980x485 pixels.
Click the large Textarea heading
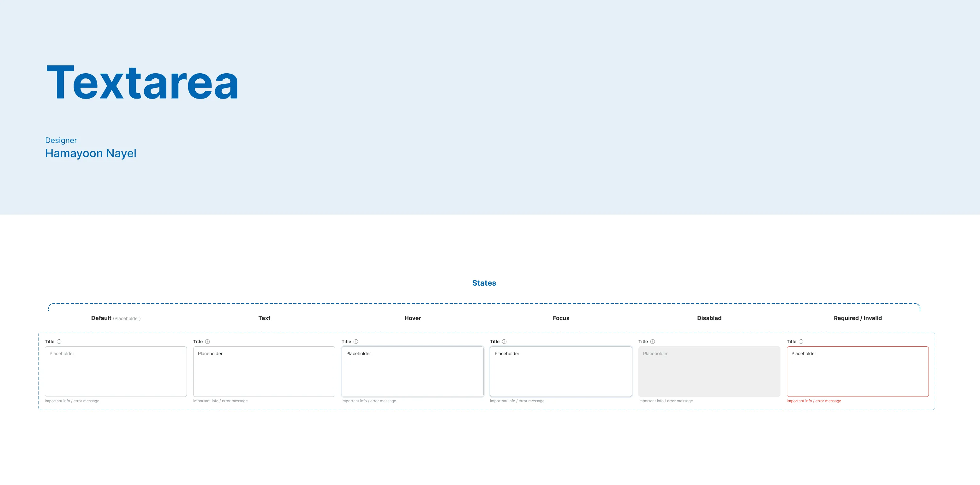click(x=142, y=82)
